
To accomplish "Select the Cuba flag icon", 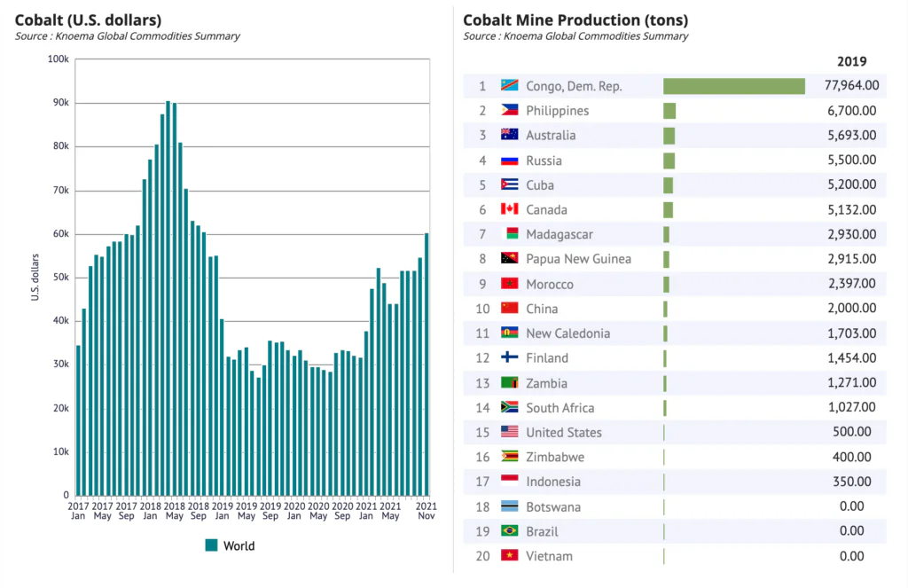I will click(510, 184).
